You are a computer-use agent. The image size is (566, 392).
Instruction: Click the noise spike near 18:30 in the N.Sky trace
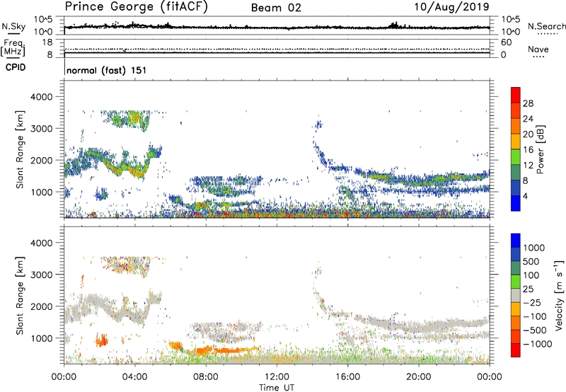tap(395, 25)
